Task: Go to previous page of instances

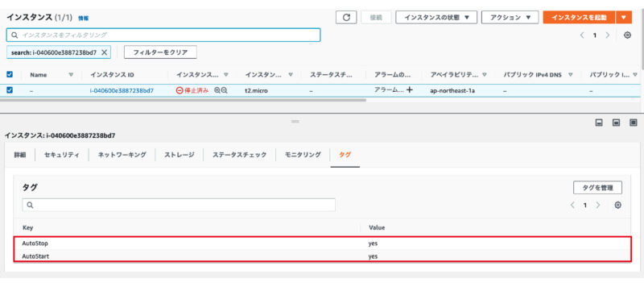Action: pyautogui.click(x=581, y=35)
